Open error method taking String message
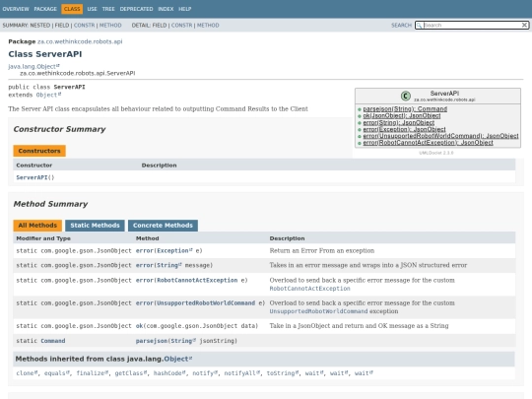 (x=145, y=265)
